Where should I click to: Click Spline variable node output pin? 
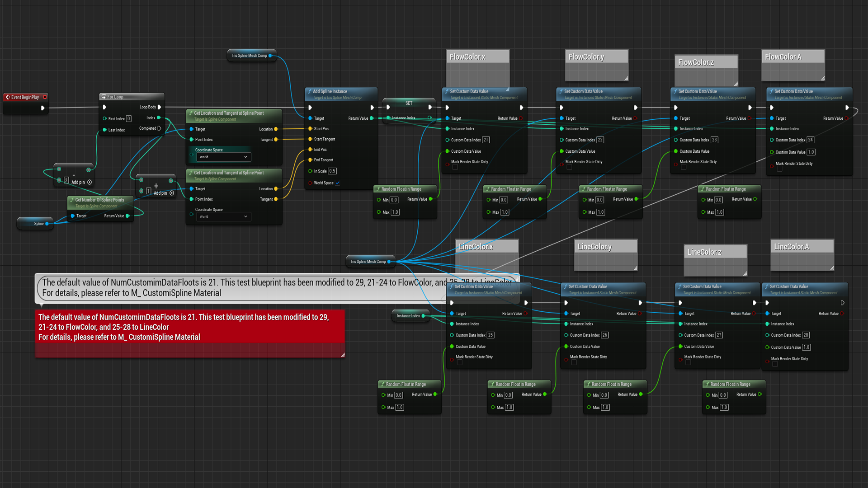(x=47, y=224)
